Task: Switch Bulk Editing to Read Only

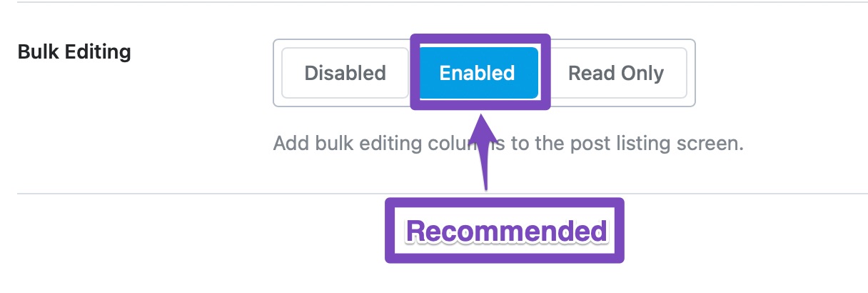Action: point(615,73)
